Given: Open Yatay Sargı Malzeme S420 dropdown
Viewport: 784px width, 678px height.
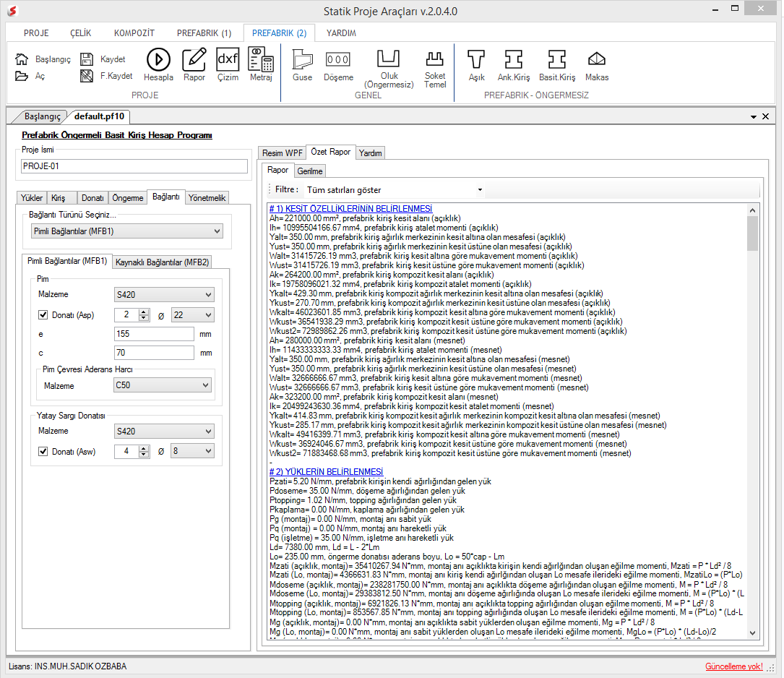Looking at the screenshot, I should tap(164, 431).
